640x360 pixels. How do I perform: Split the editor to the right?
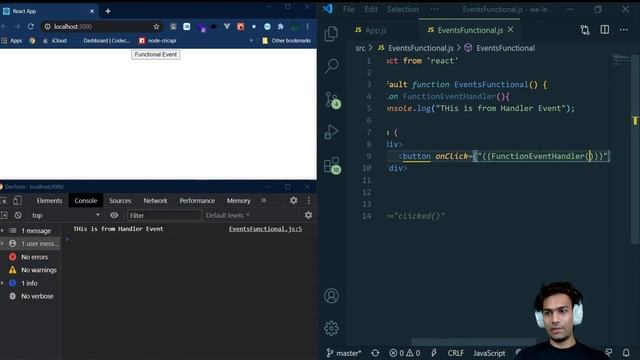604,30
